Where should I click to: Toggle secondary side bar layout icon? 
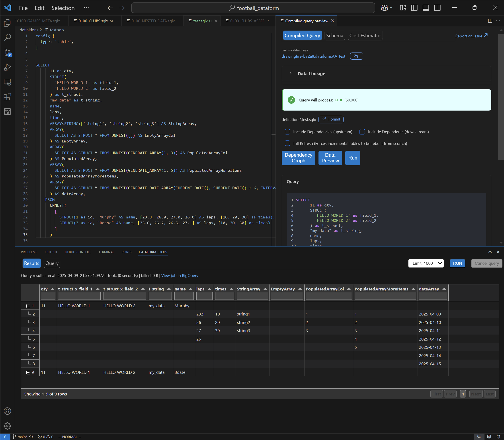(438, 8)
